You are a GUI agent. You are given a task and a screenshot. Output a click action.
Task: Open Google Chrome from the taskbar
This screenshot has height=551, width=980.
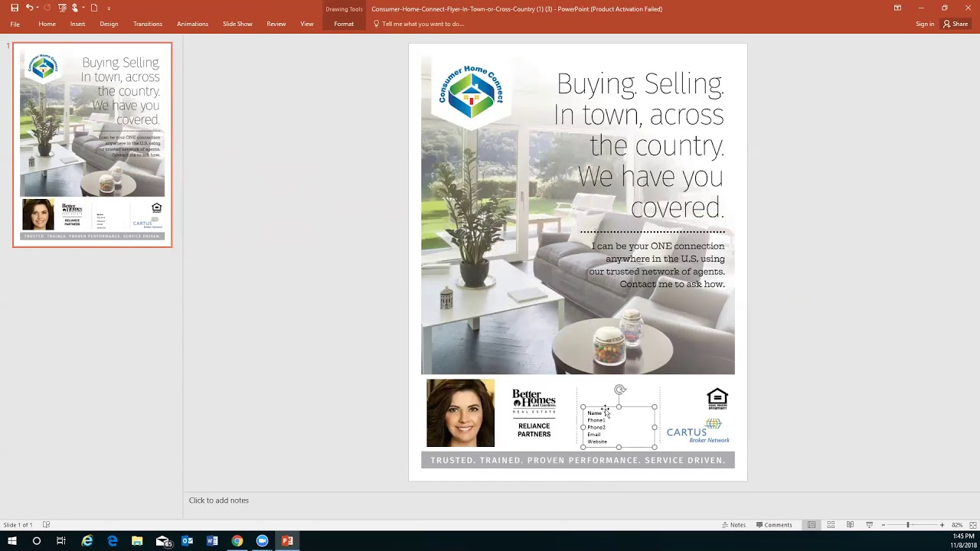(x=237, y=541)
